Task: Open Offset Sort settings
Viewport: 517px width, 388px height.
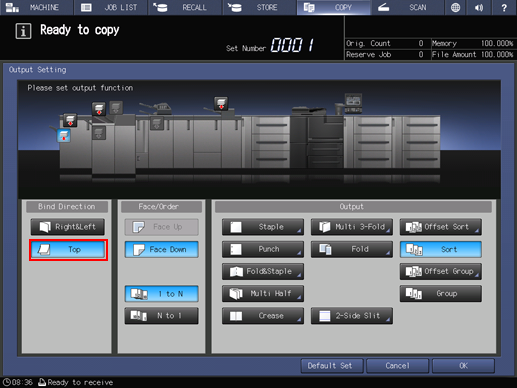Action: pyautogui.click(x=441, y=227)
